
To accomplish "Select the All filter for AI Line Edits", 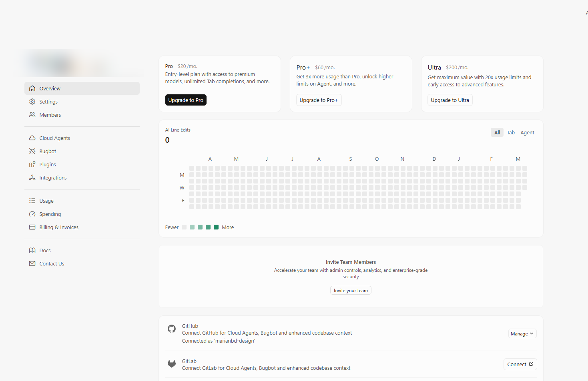I will click(x=497, y=132).
